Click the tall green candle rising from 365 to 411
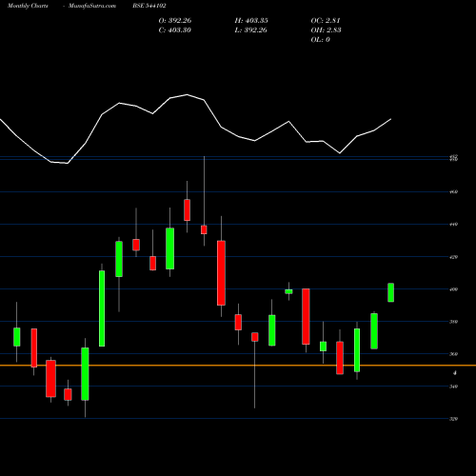Viewport: 476px width, 476px height. click(x=102, y=308)
